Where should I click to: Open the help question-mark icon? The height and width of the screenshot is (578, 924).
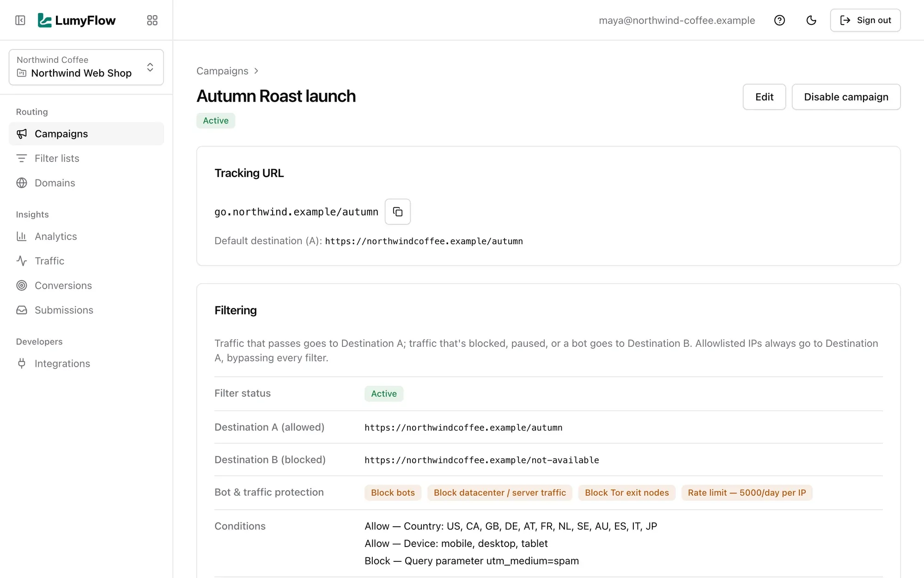click(x=779, y=20)
